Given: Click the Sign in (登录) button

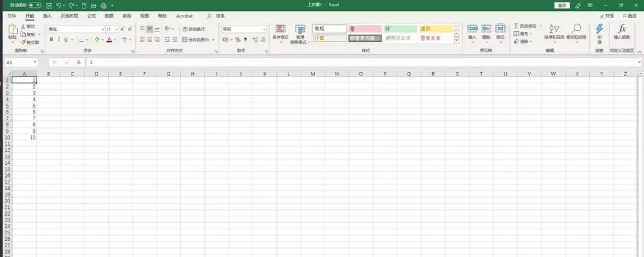Looking at the screenshot, I should [x=562, y=5].
